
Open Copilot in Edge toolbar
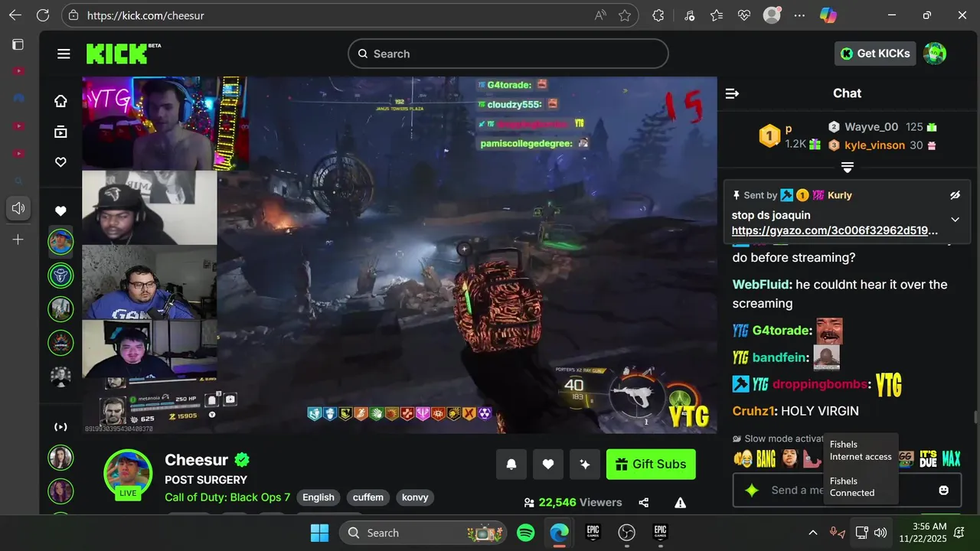tap(828, 15)
